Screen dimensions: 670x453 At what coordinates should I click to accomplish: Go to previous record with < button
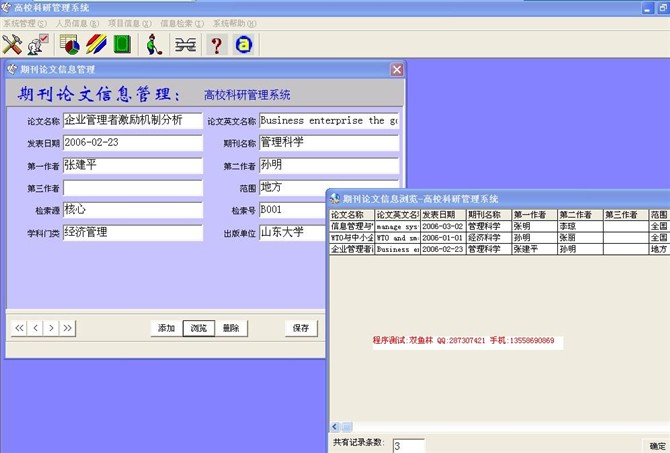point(35,328)
